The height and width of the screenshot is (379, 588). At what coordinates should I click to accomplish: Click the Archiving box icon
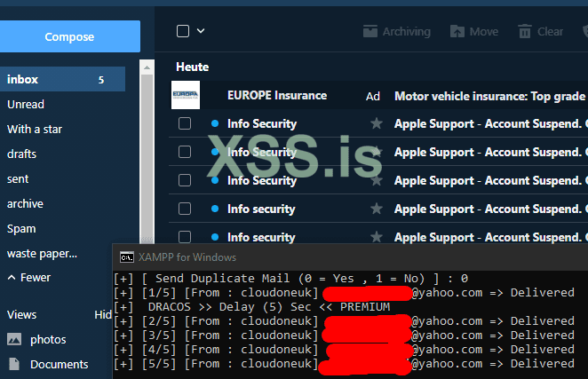370,31
